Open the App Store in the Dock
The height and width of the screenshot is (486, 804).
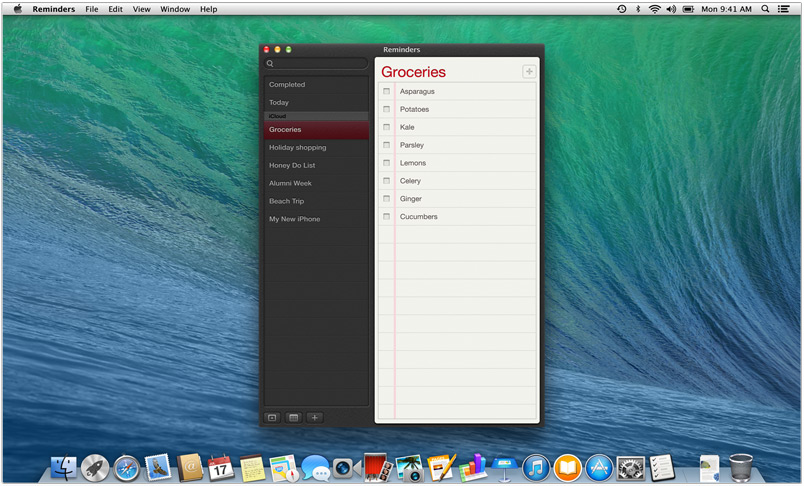pos(599,467)
